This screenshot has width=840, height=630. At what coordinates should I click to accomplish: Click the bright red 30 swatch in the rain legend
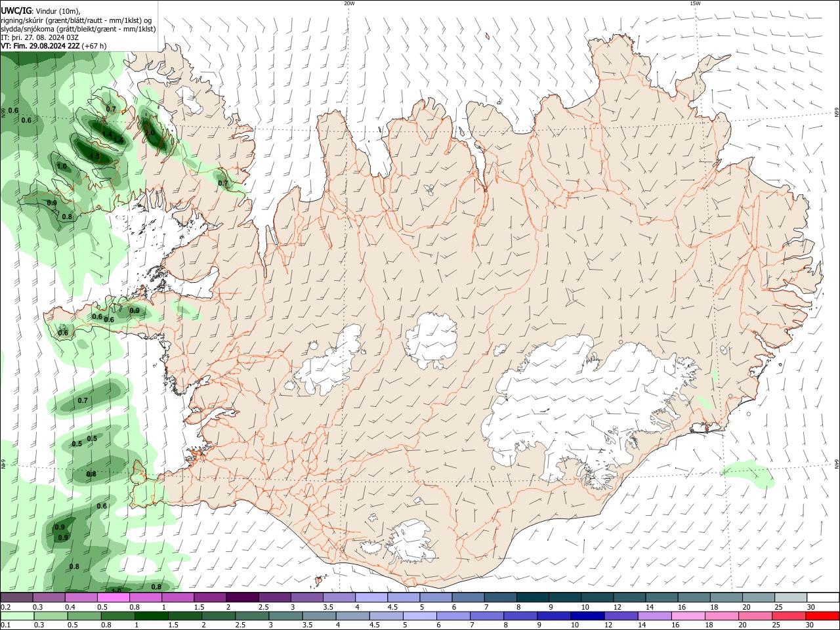point(822,616)
